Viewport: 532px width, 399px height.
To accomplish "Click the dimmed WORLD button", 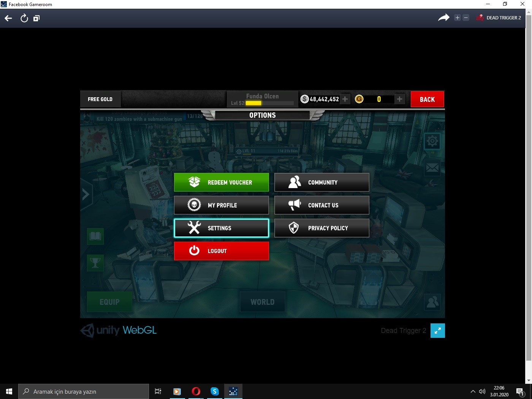I will 263,302.
